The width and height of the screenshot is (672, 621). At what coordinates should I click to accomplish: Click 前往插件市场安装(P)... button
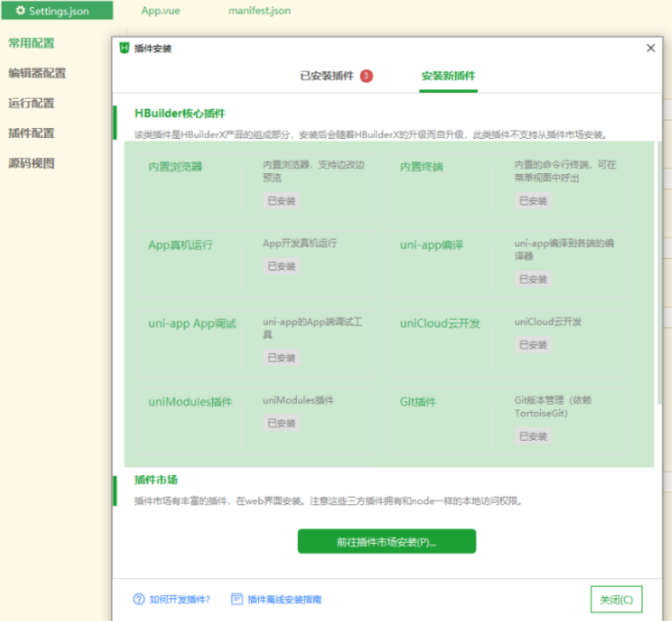coord(387,542)
